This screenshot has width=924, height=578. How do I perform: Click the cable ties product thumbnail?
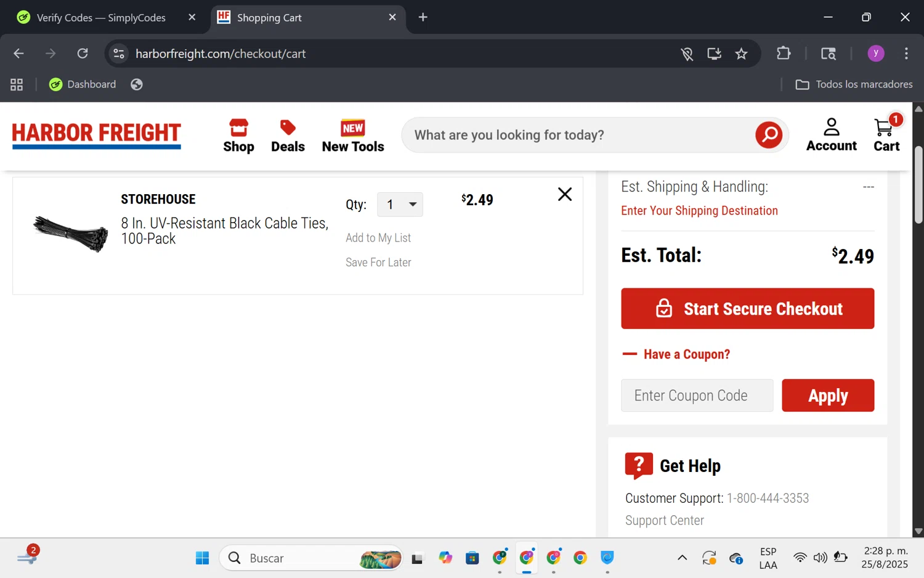[x=71, y=234]
